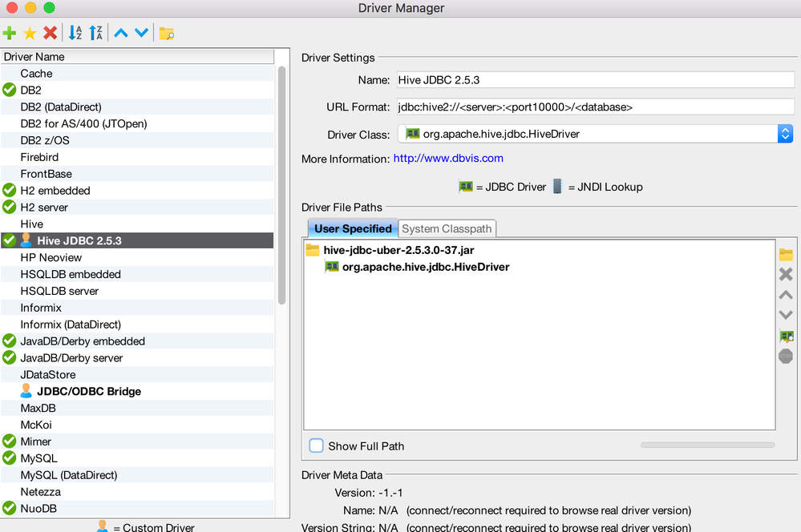
Task: Move driver down with blue arrow
Action: coord(141,33)
